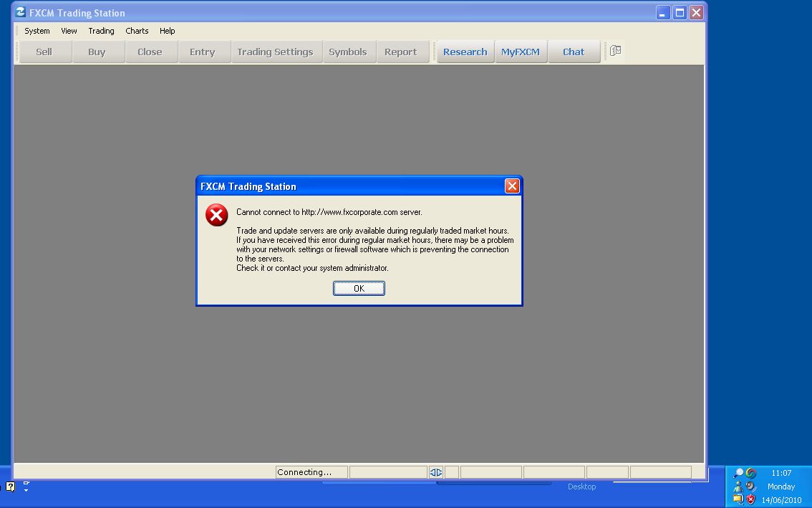The height and width of the screenshot is (508, 812).
Task: Click the icon right of the Chat button
Action: pos(615,51)
